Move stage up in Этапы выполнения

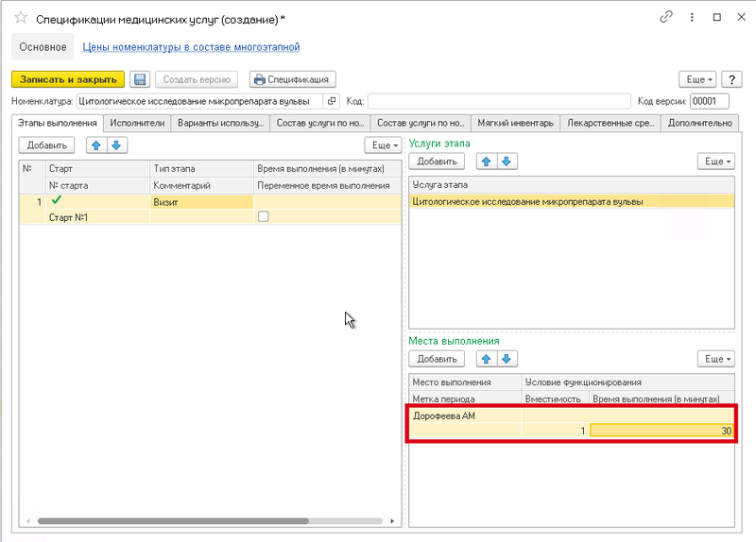[x=95, y=145]
